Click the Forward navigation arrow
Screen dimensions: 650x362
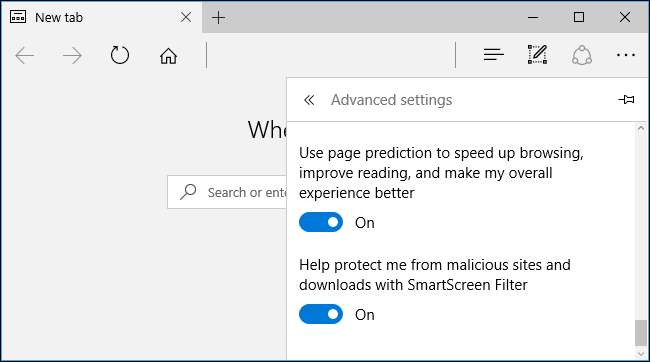(72, 55)
